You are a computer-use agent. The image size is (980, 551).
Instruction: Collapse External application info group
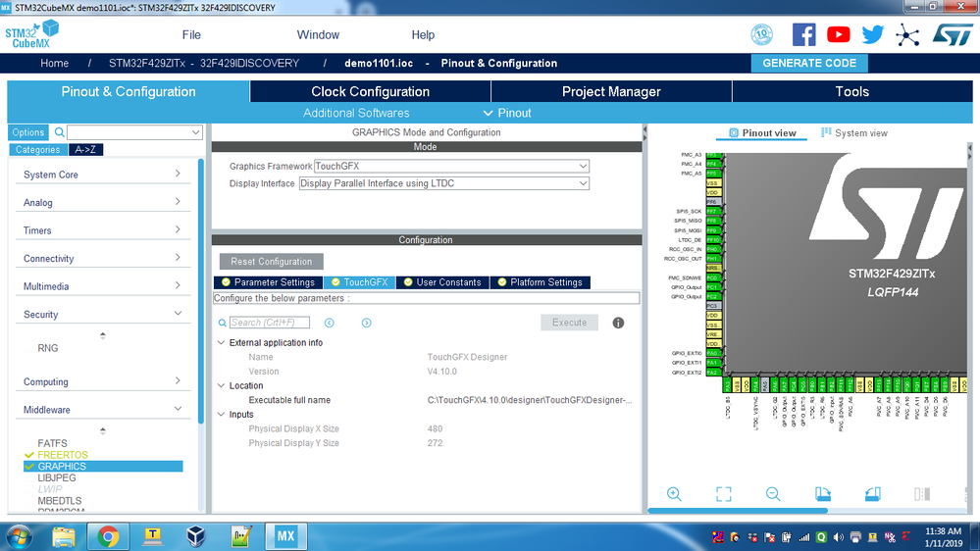222,343
